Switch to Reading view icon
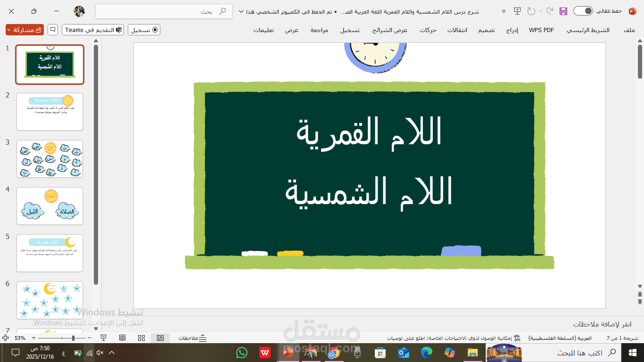Screen dimensions: 644x362 tap(123, 338)
